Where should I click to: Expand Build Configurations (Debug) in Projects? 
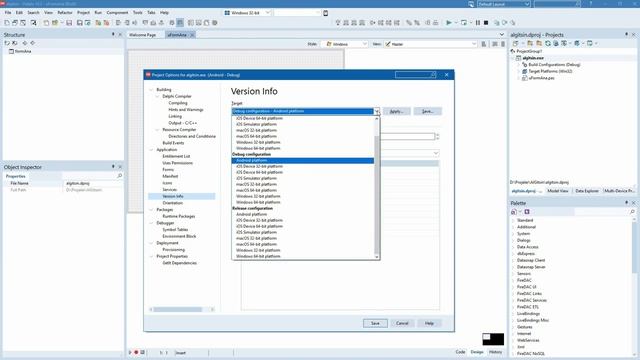click(x=519, y=65)
